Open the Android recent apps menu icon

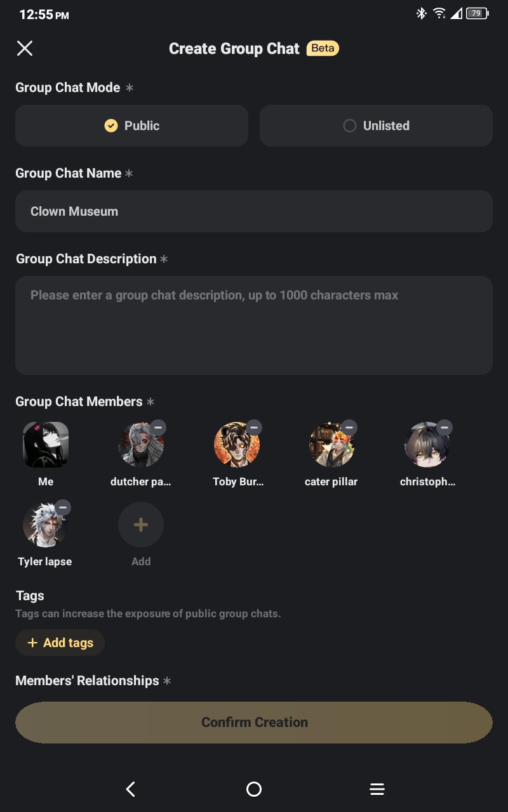click(x=377, y=789)
